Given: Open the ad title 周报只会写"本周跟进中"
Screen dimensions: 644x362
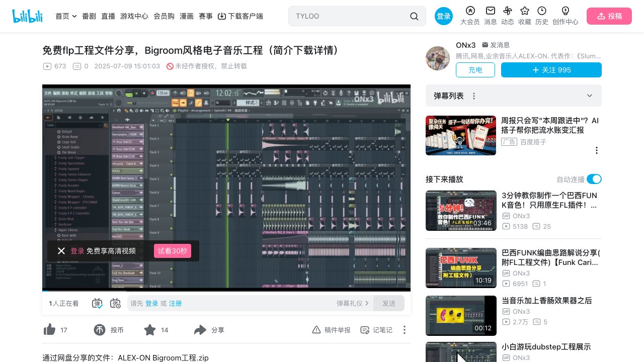Looking at the screenshot, I should tap(550, 125).
